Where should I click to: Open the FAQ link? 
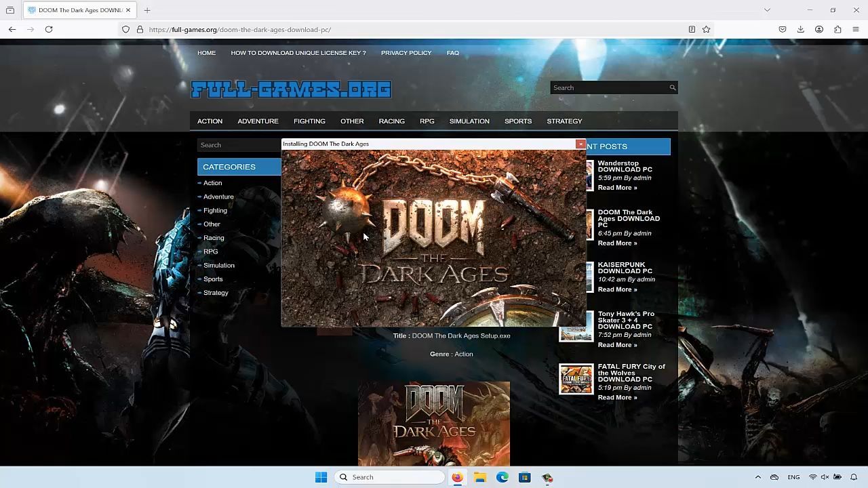coord(453,53)
